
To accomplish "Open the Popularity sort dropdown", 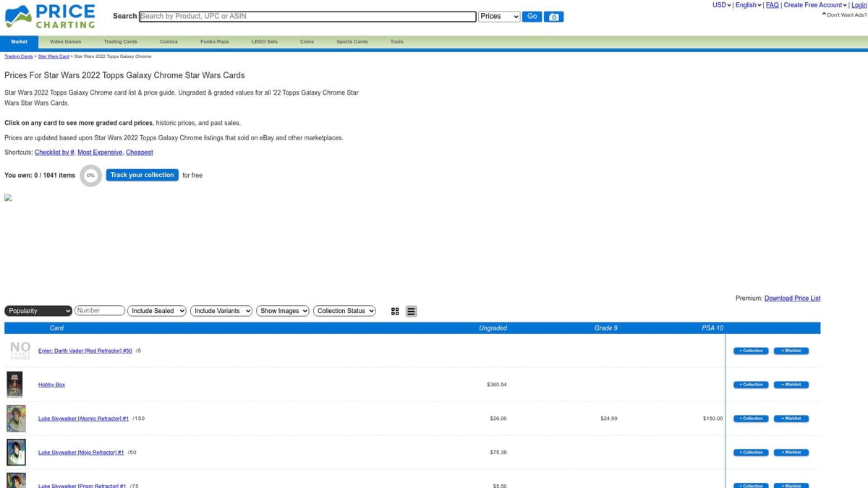I will (x=38, y=311).
